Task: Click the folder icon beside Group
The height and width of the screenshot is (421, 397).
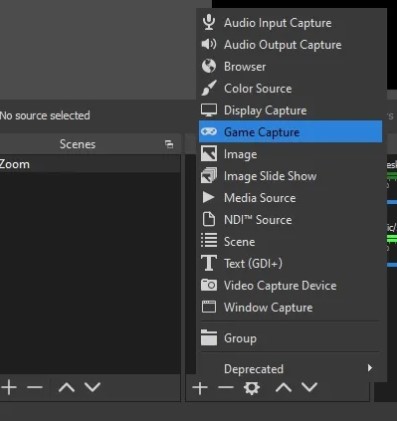Action: click(209, 337)
